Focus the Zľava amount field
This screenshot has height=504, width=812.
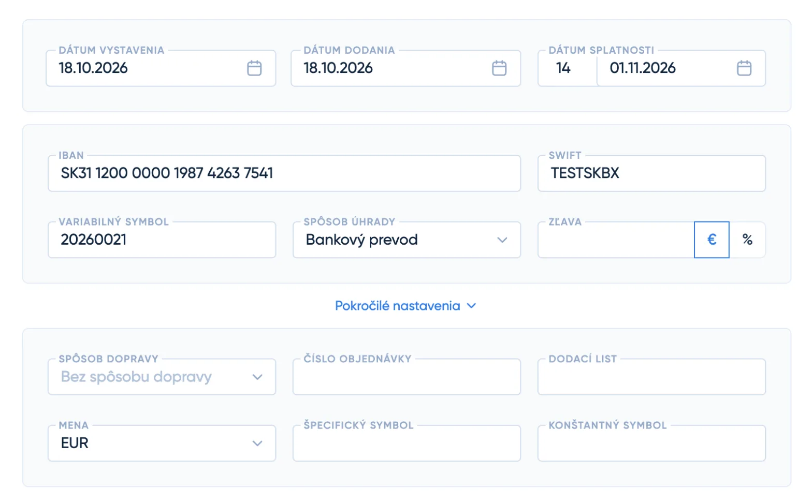click(616, 240)
